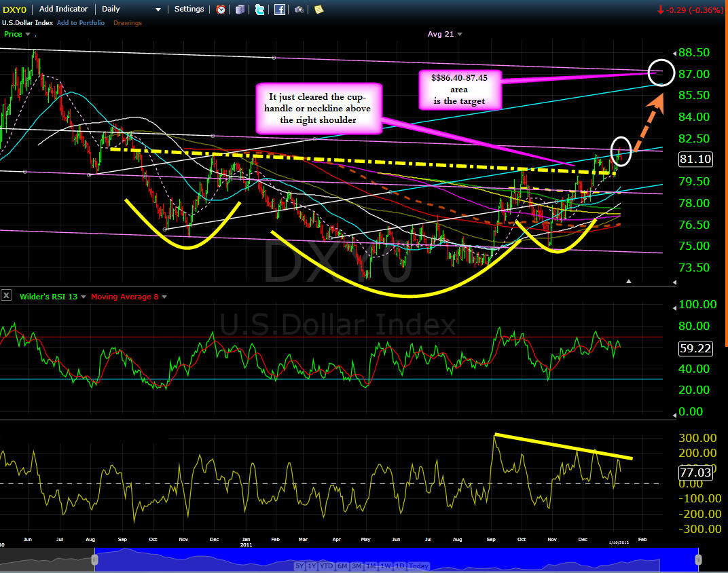This screenshot has height=573, width=728.
Task: Open the Add Indicator menu
Action: (63, 9)
